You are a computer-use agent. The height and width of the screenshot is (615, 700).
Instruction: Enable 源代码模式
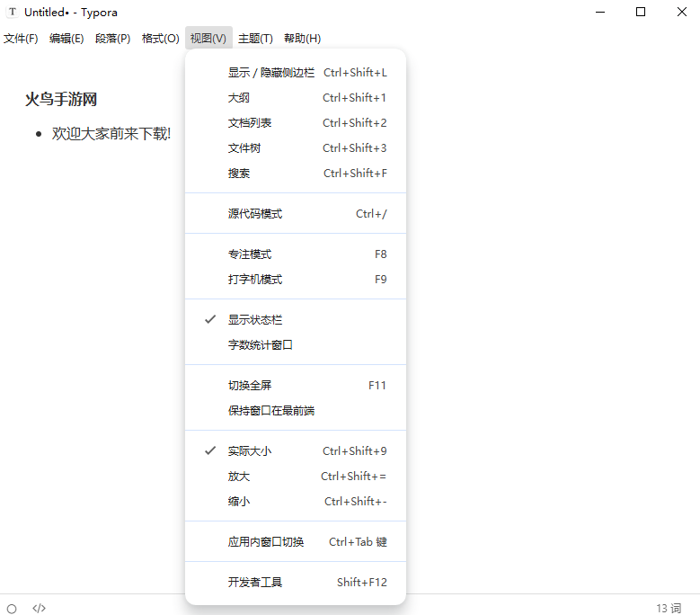pyautogui.click(x=296, y=213)
